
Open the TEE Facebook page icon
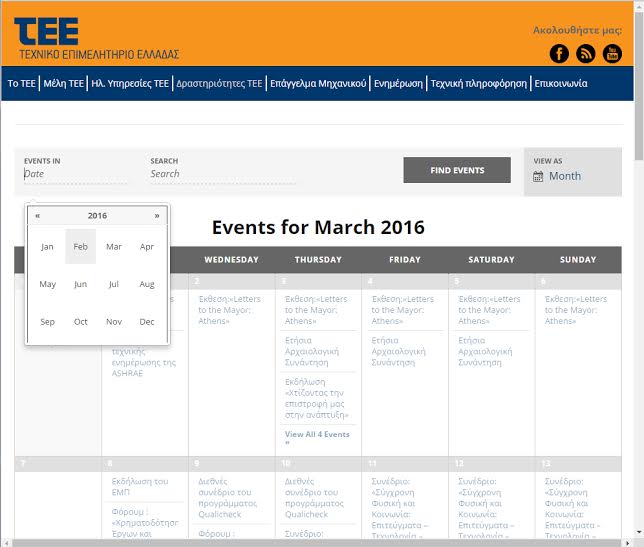559,54
